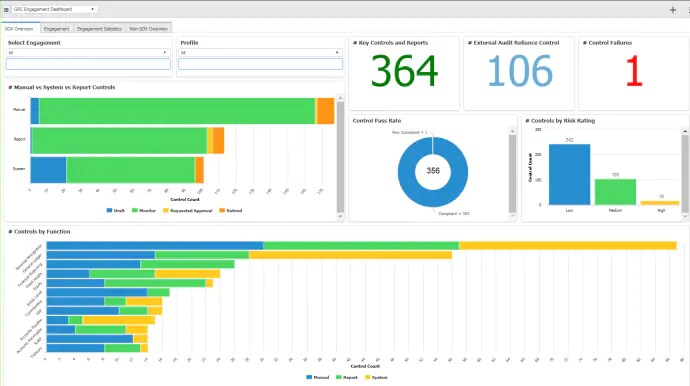Toggle the Retired legend entry
This screenshot has width=690, height=386.
click(x=231, y=210)
